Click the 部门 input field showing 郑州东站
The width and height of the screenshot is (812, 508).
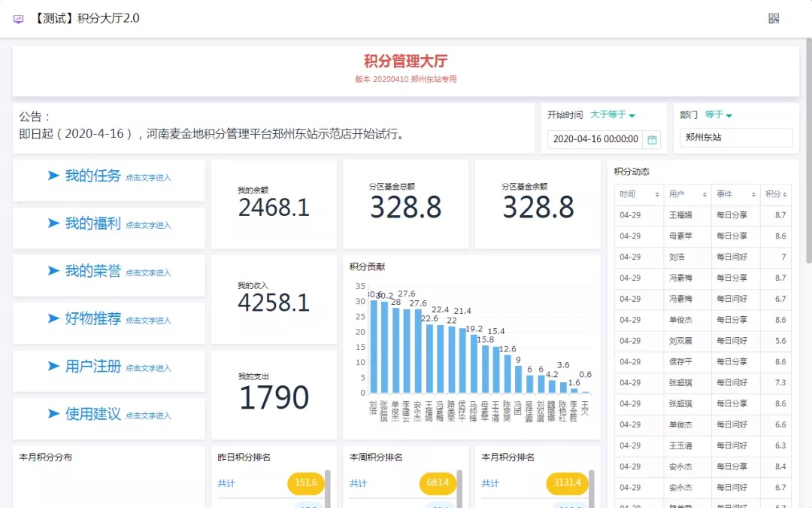tap(735, 138)
